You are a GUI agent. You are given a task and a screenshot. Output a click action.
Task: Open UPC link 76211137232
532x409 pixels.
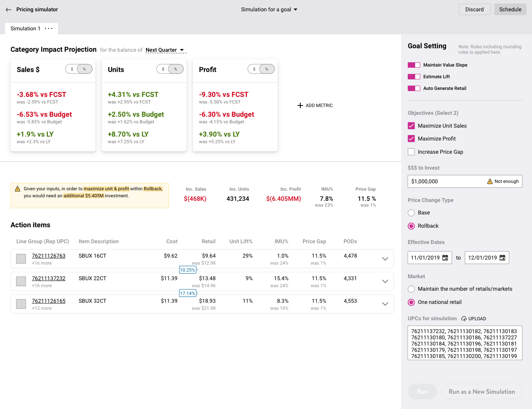pyautogui.click(x=49, y=278)
